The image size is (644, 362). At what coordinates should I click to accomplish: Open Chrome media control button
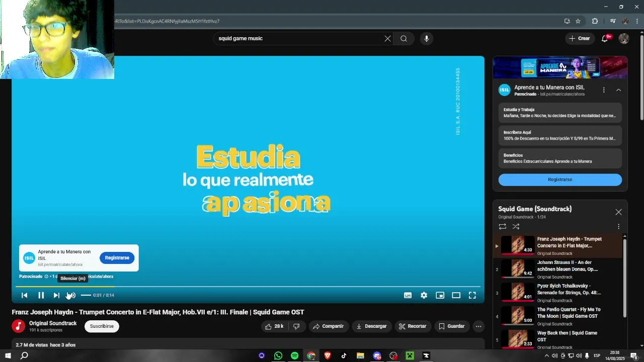(612, 21)
